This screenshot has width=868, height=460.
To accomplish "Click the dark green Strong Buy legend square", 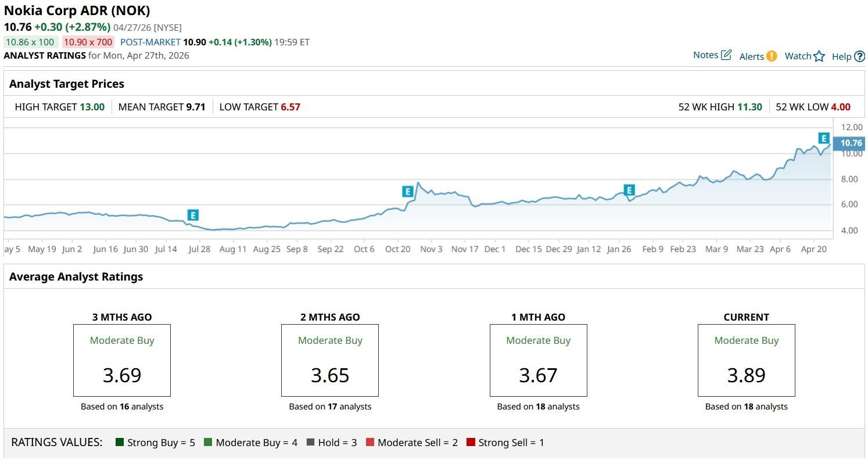I will click(x=120, y=443).
